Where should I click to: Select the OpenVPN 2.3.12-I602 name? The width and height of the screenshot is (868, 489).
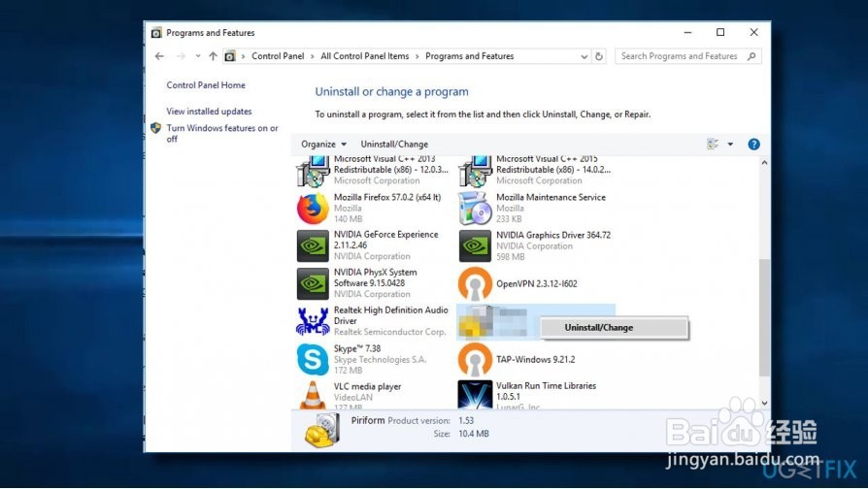coord(536,283)
